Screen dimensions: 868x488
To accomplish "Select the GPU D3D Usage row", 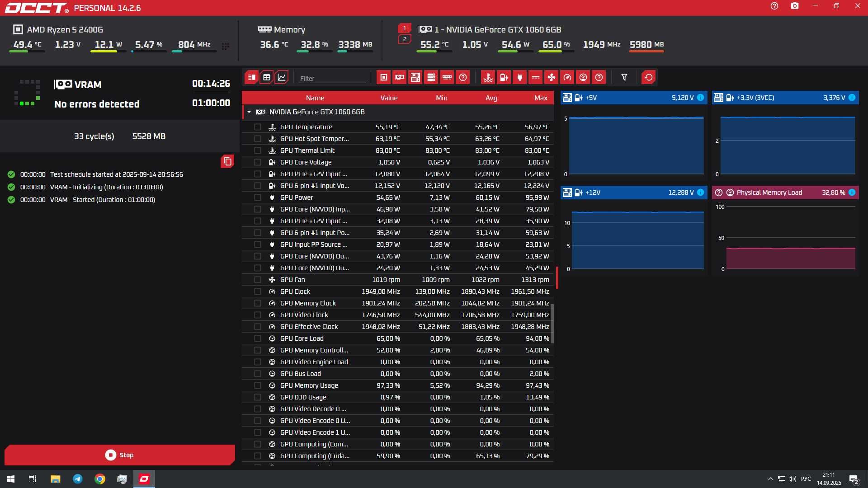I will tap(398, 397).
